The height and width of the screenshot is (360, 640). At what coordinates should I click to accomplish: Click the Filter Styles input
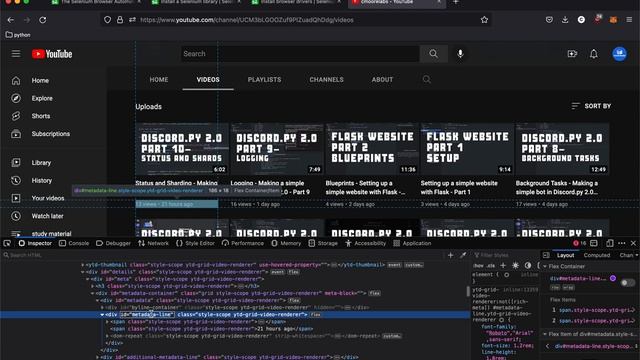506,256
